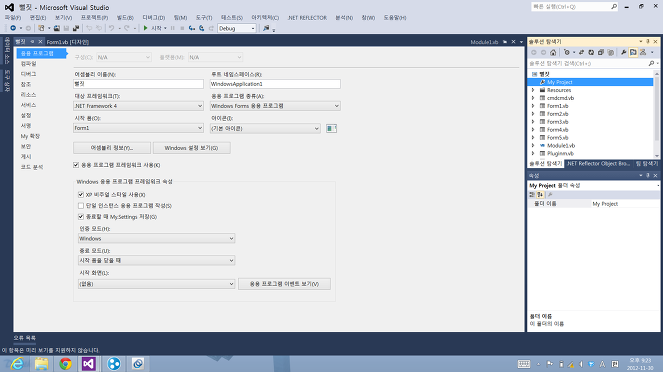Viewport: 663px width, 372px height.
Task: Click the View Application Events button
Action: [284, 284]
